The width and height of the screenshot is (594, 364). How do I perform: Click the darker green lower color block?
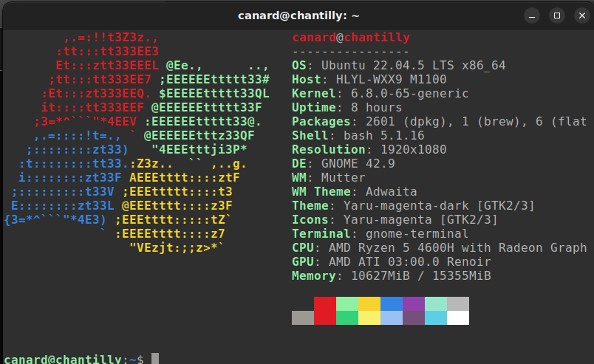point(347,317)
